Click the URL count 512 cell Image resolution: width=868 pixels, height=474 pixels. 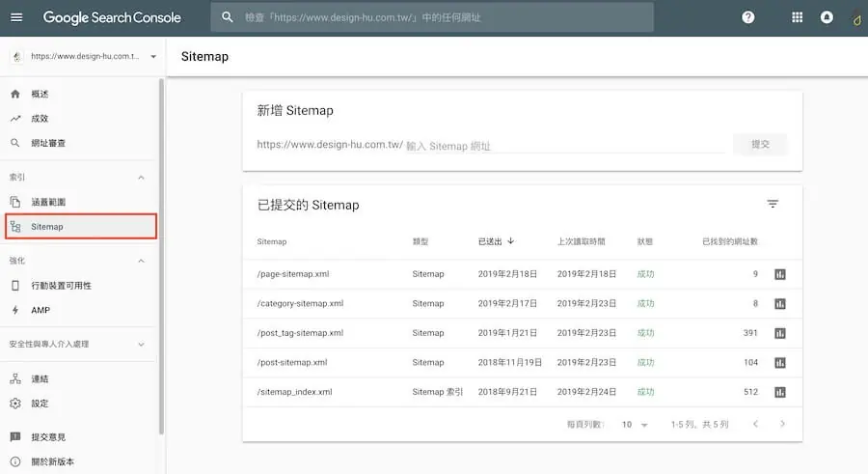750,391
